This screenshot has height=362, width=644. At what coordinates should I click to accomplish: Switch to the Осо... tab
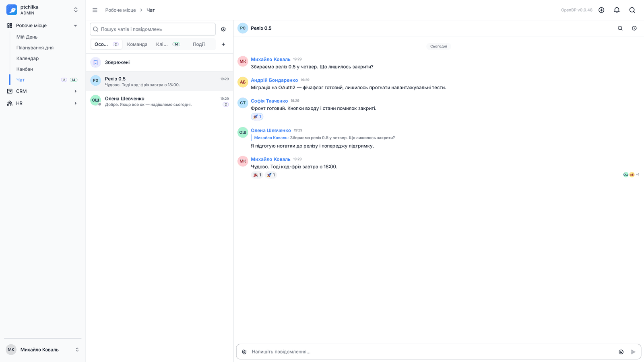click(x=106, y=44)
